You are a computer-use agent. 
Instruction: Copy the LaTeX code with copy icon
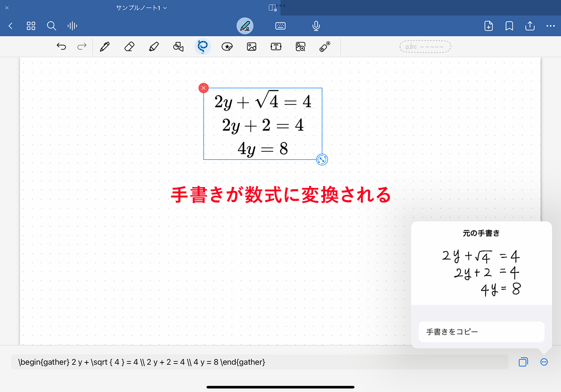pyautogui.click(x=523, y=362)
